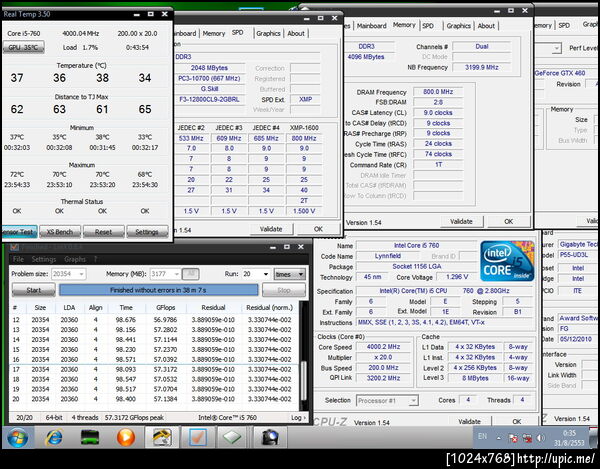This screenshot has width=600, height=469.
Task: Open SPD tab in Memory CPU-Z window
Action: pyautogui.click(x=428, y=26)
